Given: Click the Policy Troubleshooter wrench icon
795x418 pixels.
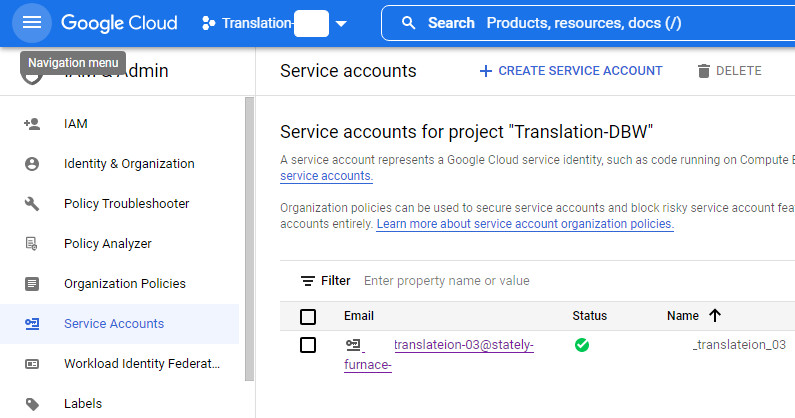Looking at the screenshot, I should coord(32,204).
